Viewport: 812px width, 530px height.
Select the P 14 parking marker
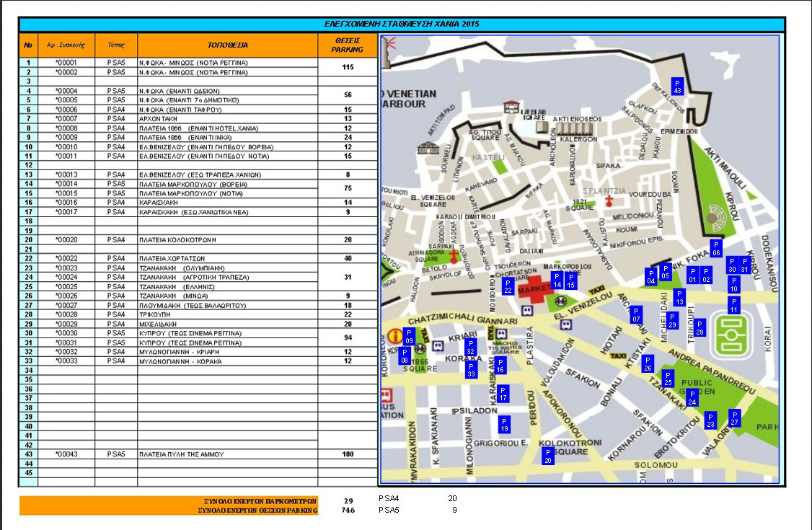557,280
